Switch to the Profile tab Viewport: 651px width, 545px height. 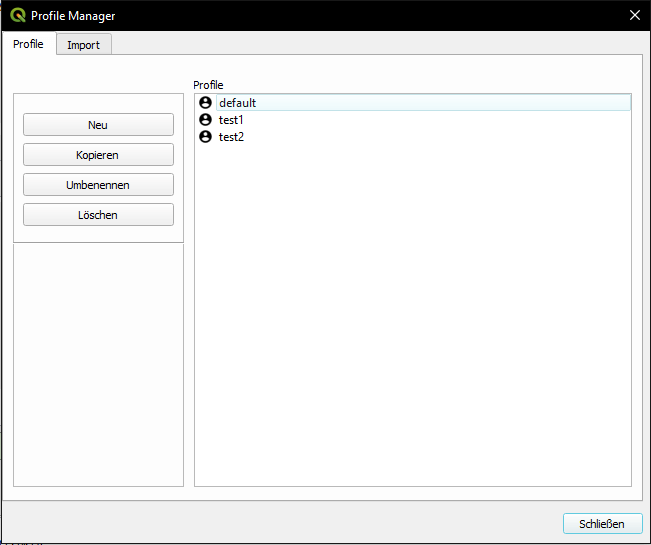point(28,44)
